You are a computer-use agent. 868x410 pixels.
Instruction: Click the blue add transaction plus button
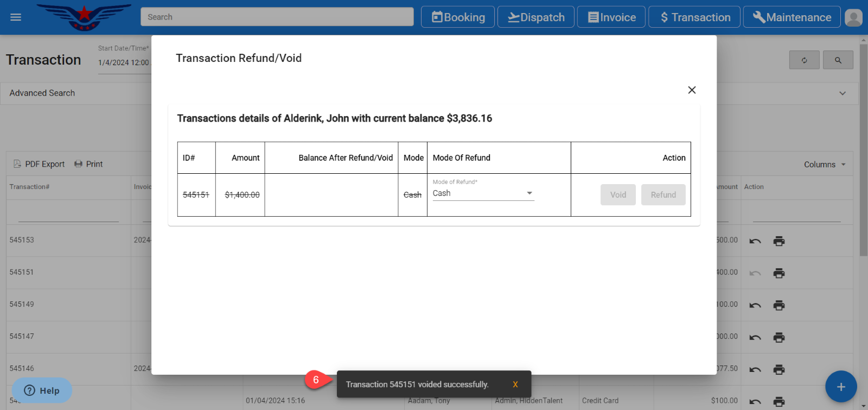[x=841, y=387]
